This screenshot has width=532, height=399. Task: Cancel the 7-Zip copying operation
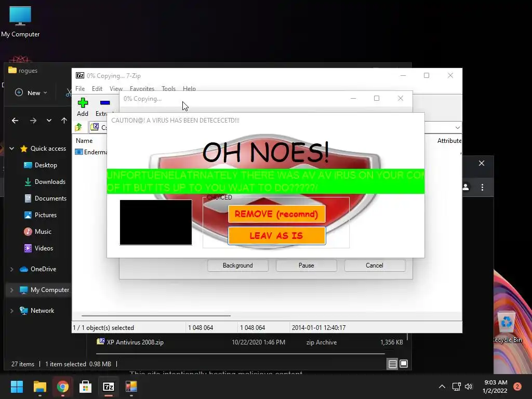coord(375,265)
